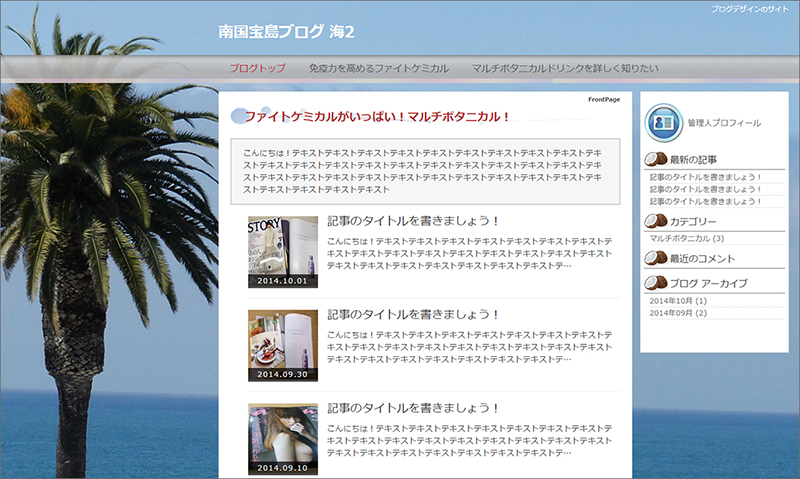Open the 2014年10月 (1) archive link
Screen dimensions: 800x479
point(678,301)
